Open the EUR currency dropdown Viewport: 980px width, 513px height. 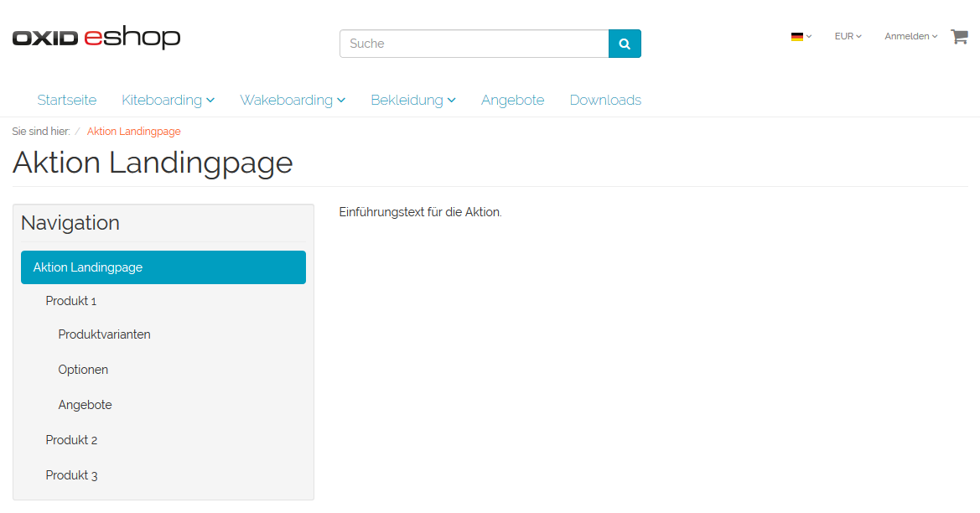tap(848, 36)
